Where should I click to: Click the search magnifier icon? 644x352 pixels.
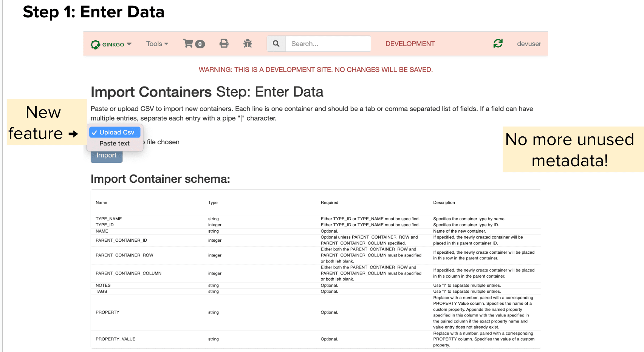276,44
